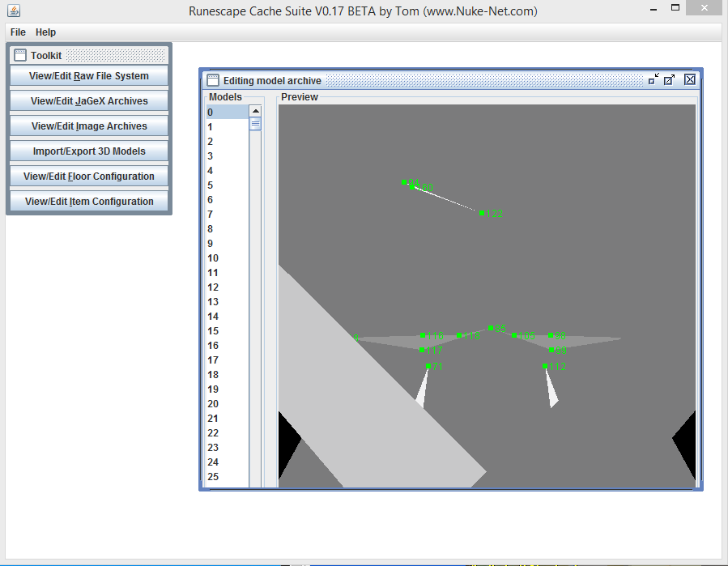This screenshot has height=566, width=728.
Task: Select model 4 in Models list
Action: click(228, 170)
